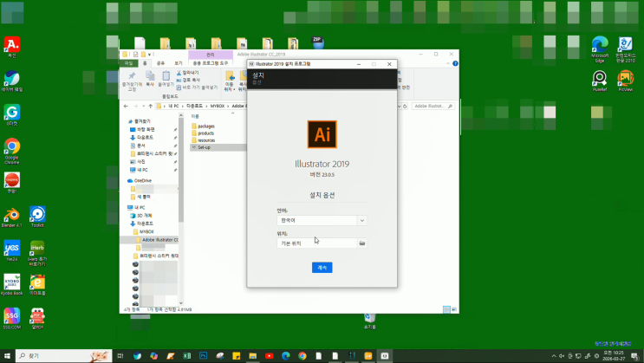Open YouTube icon on the taskbar
644x363 pixels.
coord(270,355)
